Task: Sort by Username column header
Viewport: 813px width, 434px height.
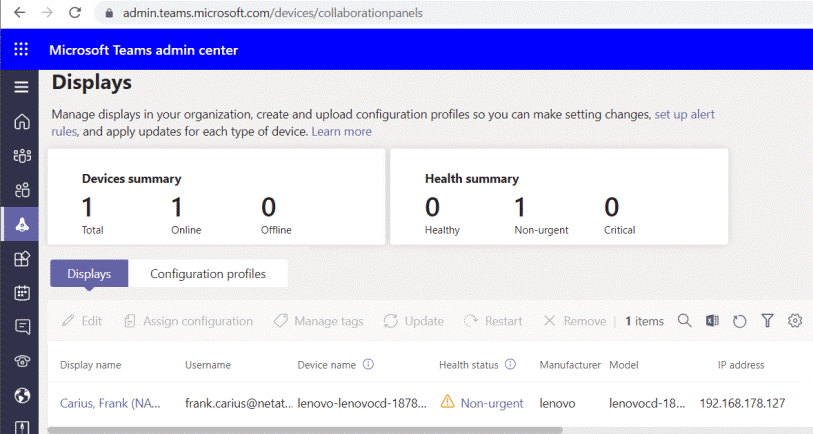Action: click(208, 365)
